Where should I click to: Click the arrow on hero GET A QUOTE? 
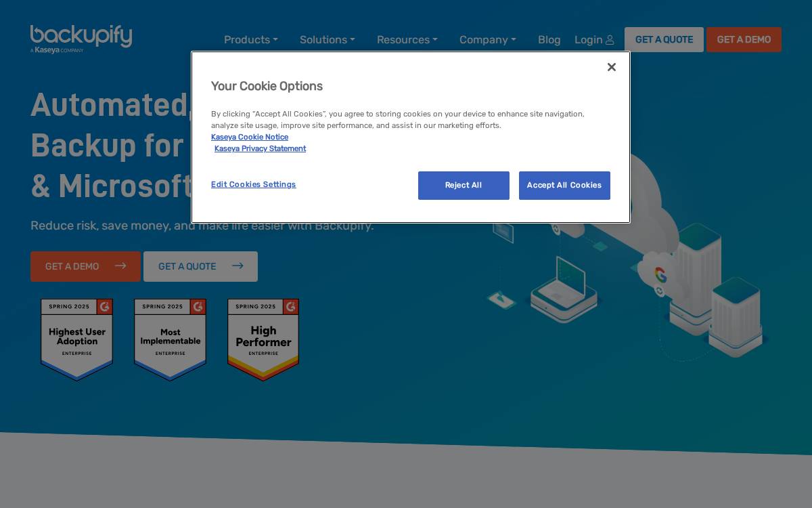[238, 266]
